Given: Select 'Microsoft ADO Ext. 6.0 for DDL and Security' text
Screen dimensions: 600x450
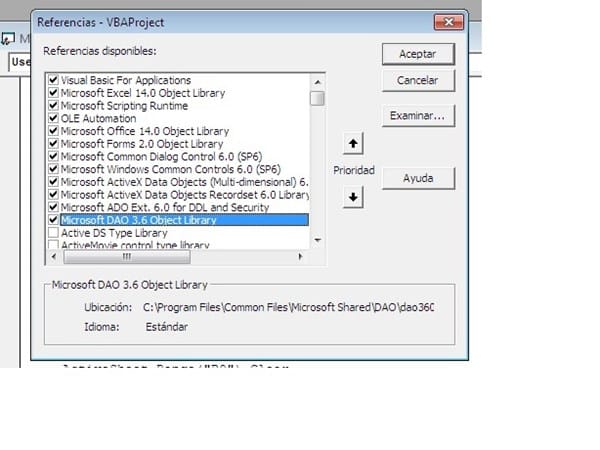Looking at the screenshot, I should click(165, 207).
